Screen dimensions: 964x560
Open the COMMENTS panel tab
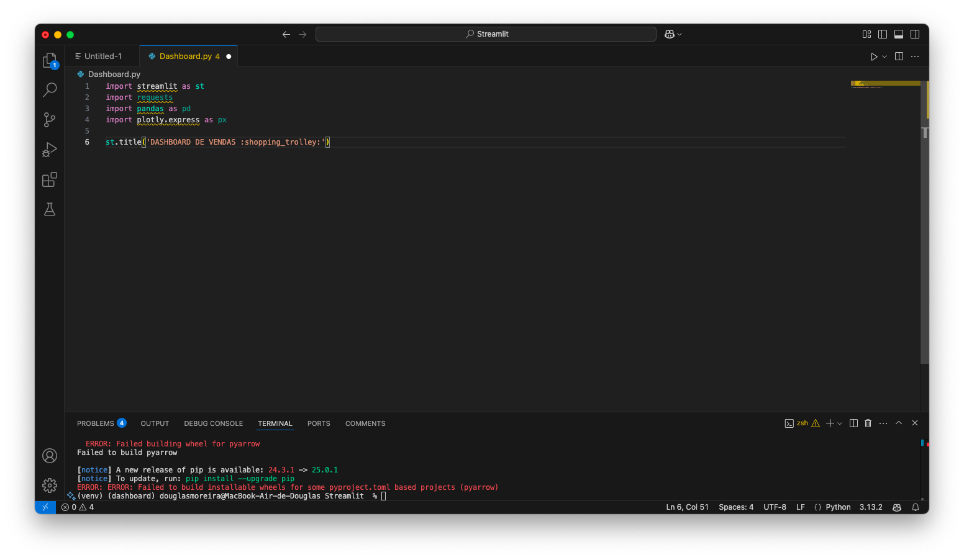[365, 423]
